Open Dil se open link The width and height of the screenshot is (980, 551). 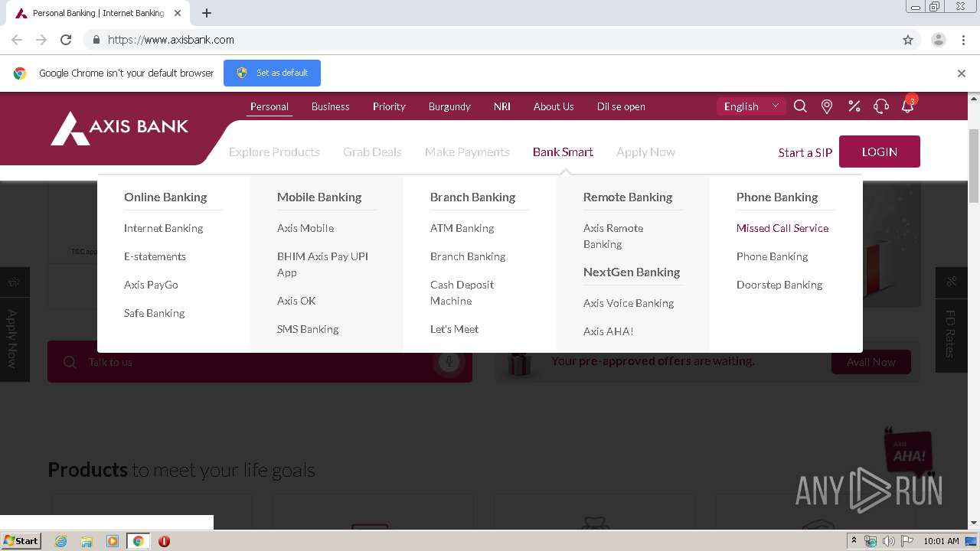tap(621, 106)
